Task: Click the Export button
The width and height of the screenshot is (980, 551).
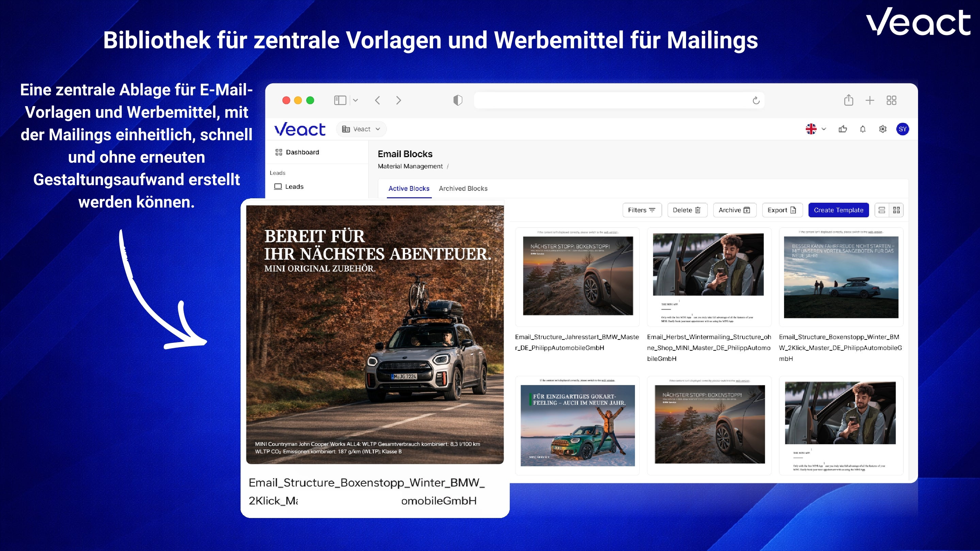Action: tap(782, 210)
